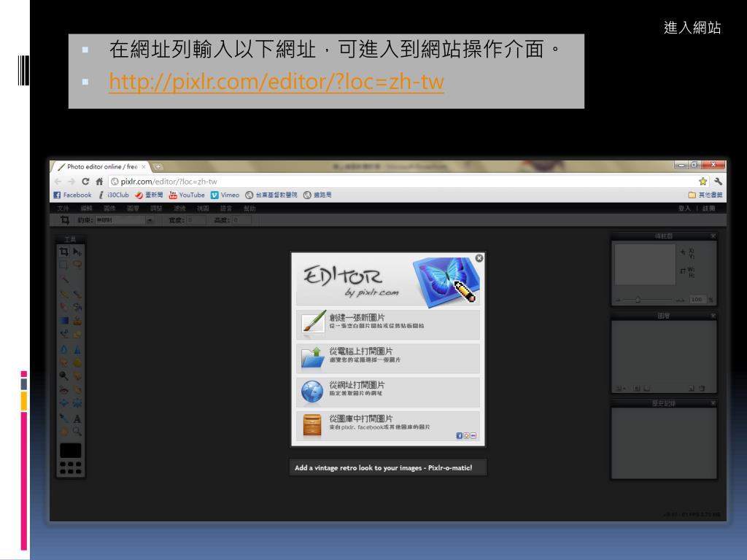
Task: Select the Bloat tool
Action: tap(64, 402)
